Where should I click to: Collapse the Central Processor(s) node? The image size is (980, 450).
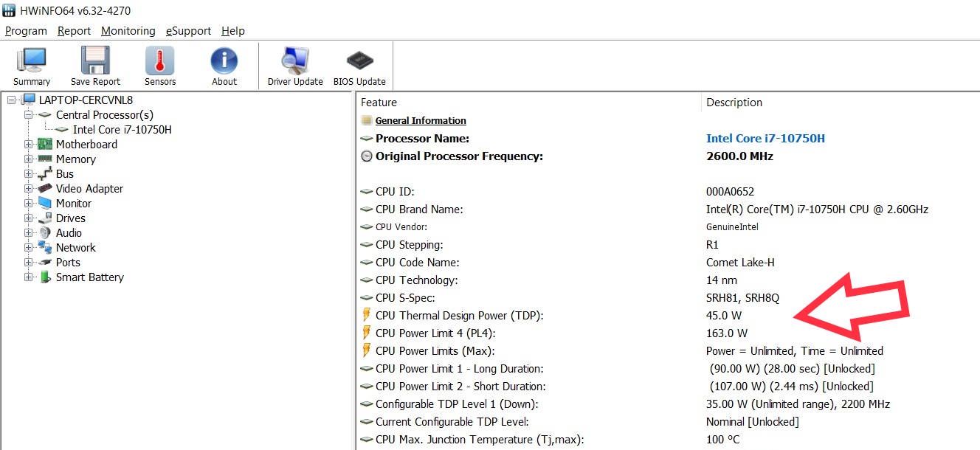[x=28, y=114]
